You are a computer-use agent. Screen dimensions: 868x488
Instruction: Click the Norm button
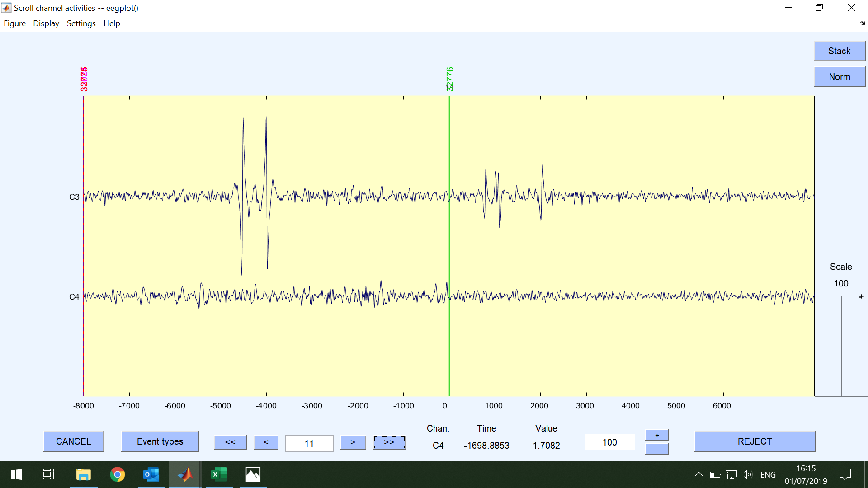click(x=840, y=77)
